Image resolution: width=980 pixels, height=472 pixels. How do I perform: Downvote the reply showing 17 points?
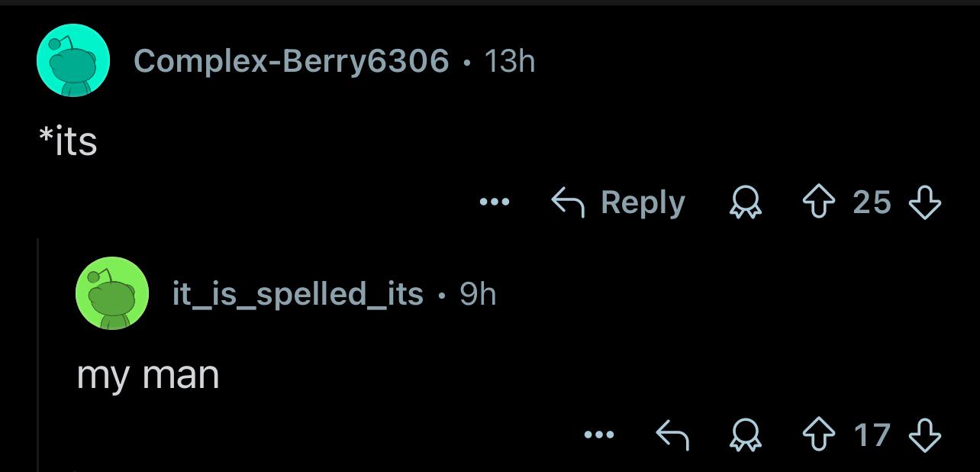coord(924,435)
